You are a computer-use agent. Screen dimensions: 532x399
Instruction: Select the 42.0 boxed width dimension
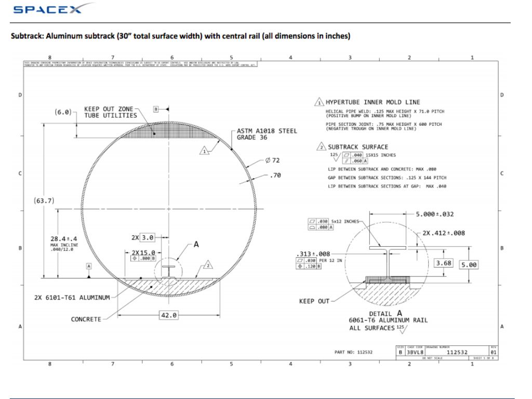click(x=169, y=315)
